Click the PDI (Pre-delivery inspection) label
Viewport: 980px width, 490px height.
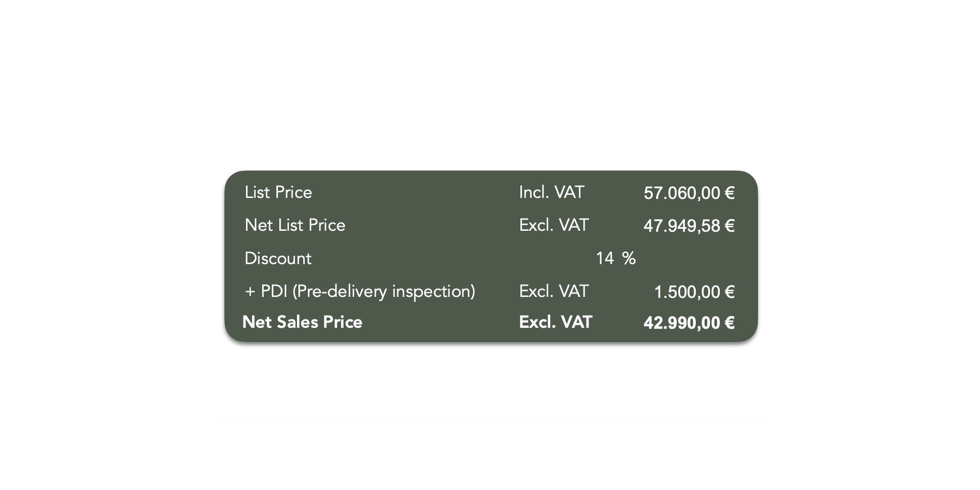pyautogui.click(x=368, y=292)
